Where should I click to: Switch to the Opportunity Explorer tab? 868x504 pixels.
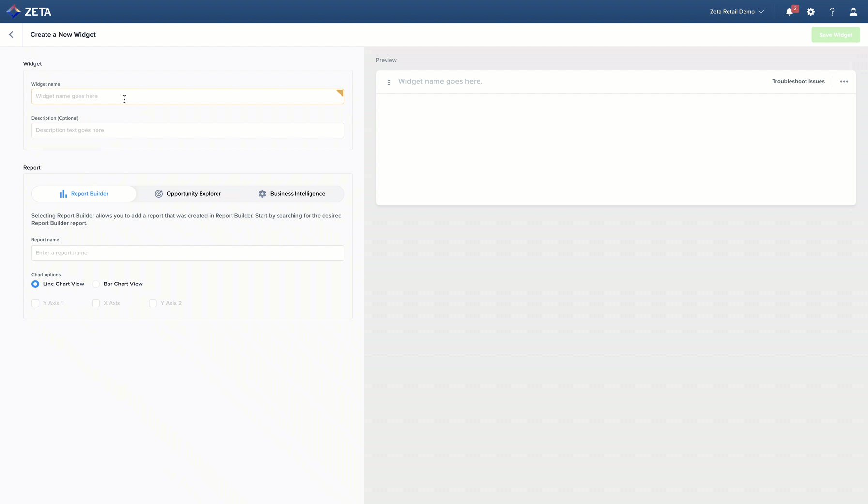pyautogui.click(x=188, y=194)
